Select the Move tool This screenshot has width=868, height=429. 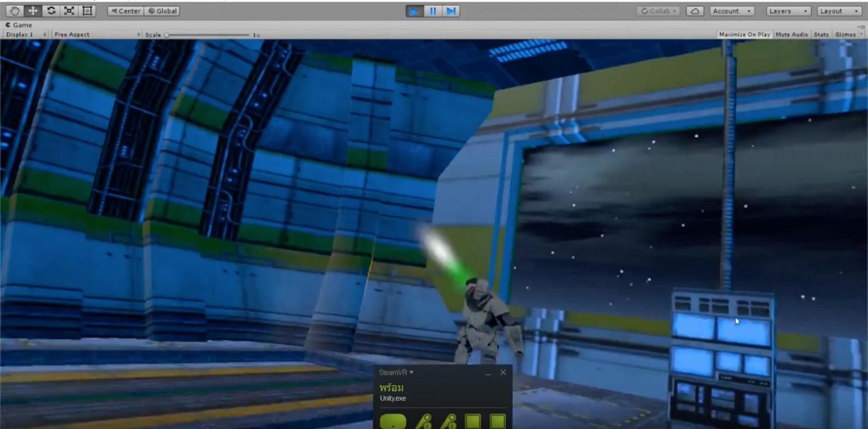tap(33, 11)
